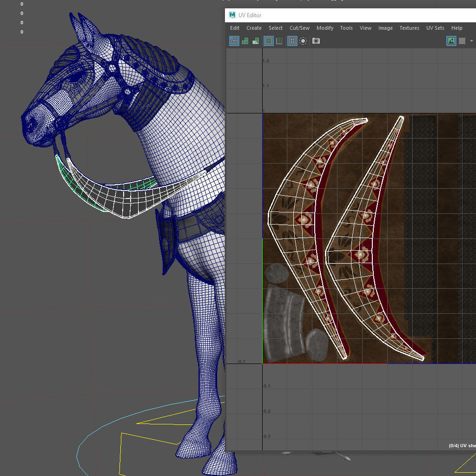
Task: Enable shaded UV shells display icon
Action: click(245, 41)
